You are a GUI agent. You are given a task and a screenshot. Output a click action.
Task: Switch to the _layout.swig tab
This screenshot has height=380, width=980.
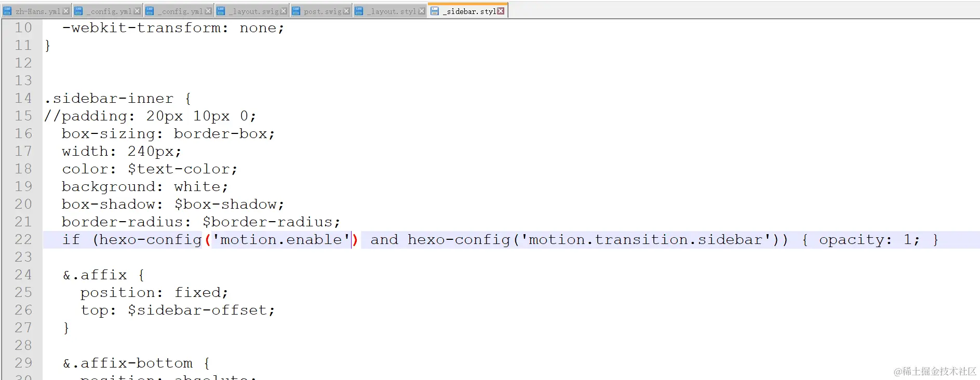point(252,11)
